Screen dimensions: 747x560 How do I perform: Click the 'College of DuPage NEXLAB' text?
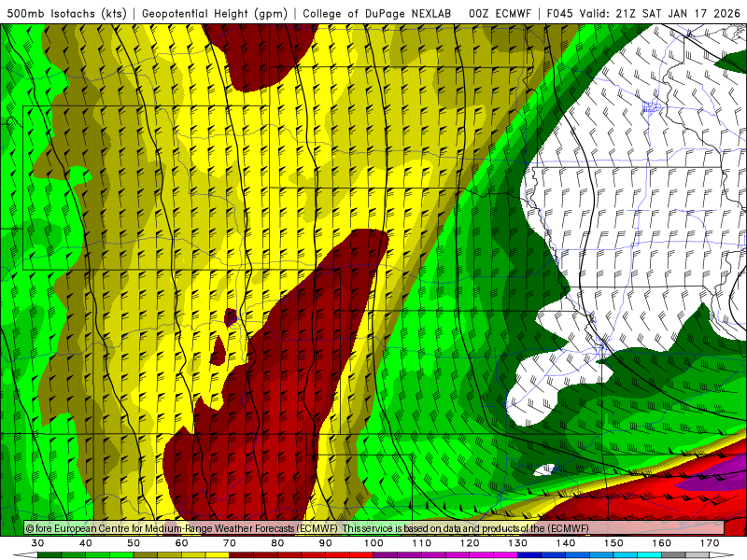coord(377,13)
